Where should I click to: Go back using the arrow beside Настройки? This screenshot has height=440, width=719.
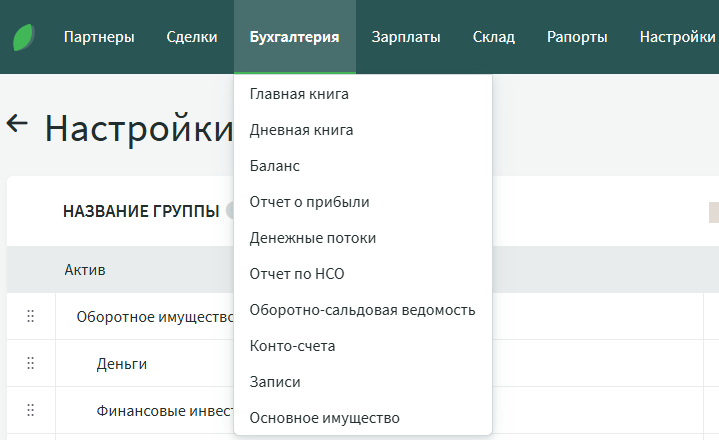coord(18,124)
